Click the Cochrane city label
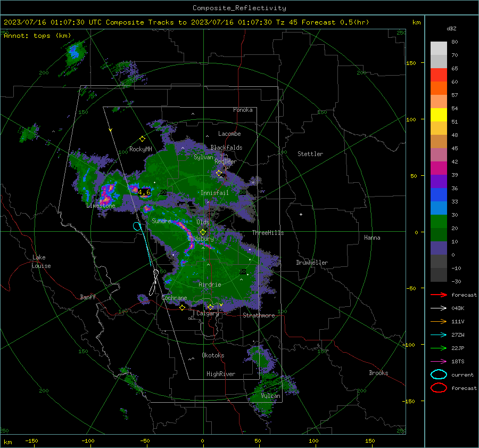 174,298
